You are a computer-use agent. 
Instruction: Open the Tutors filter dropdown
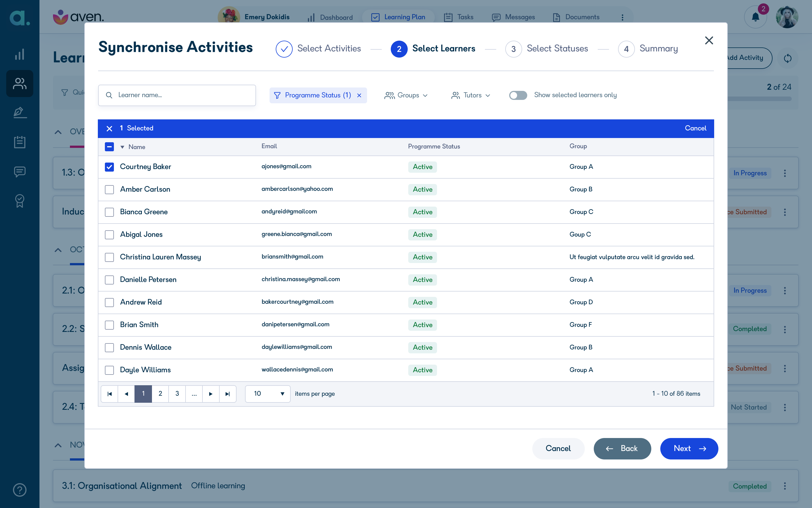click(x=471, y=95)
